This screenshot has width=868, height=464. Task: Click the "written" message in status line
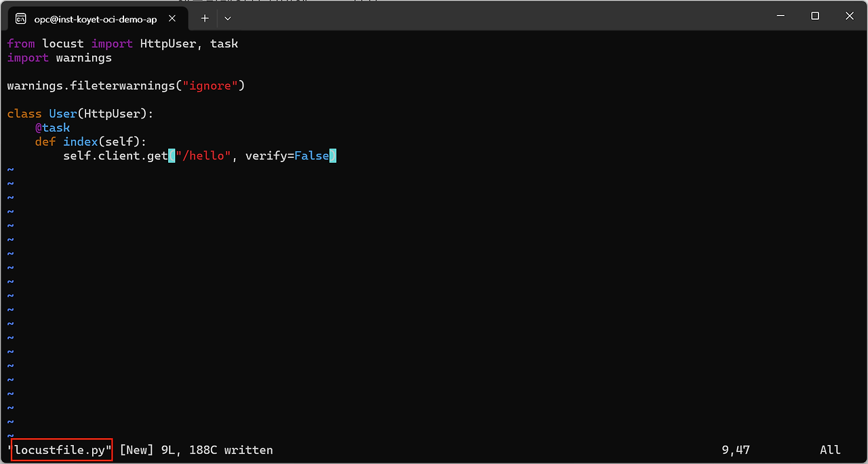(x=248, y=450)
